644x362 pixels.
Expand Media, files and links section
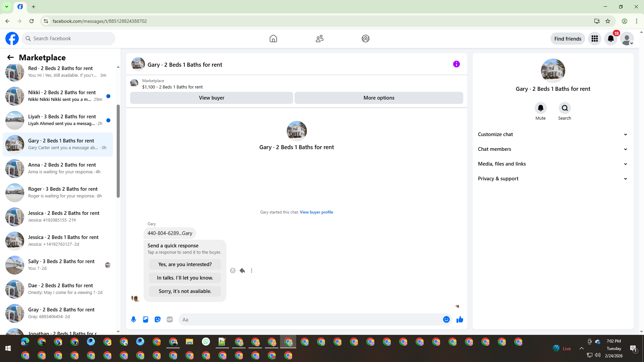(553, 164)
